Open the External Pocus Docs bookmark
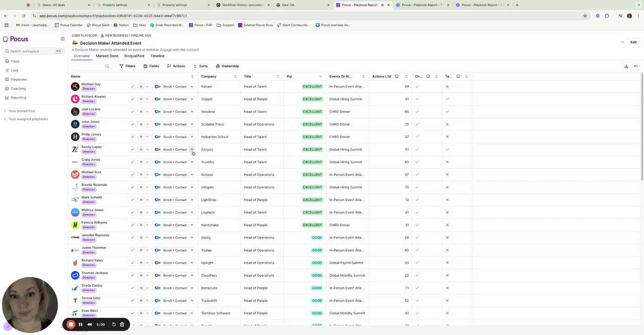The height and width of the screenshot is (335, 644). pos(255,25)
